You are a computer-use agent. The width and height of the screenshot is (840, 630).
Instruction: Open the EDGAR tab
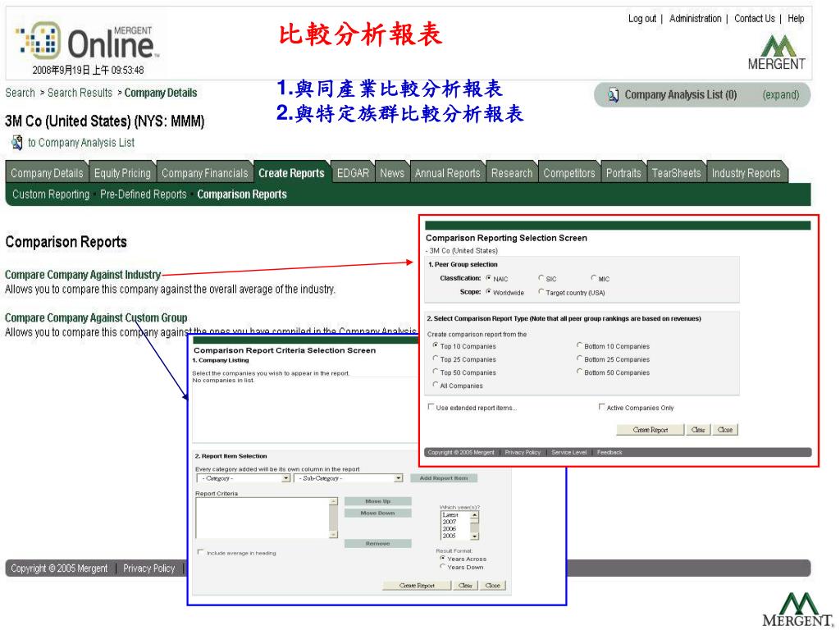click(x=353, y=173)
